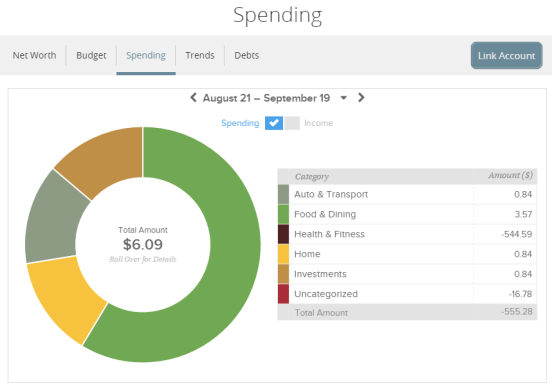Select the Uncategorized category label
Screen dimensions: 552x391
point(326,294)
